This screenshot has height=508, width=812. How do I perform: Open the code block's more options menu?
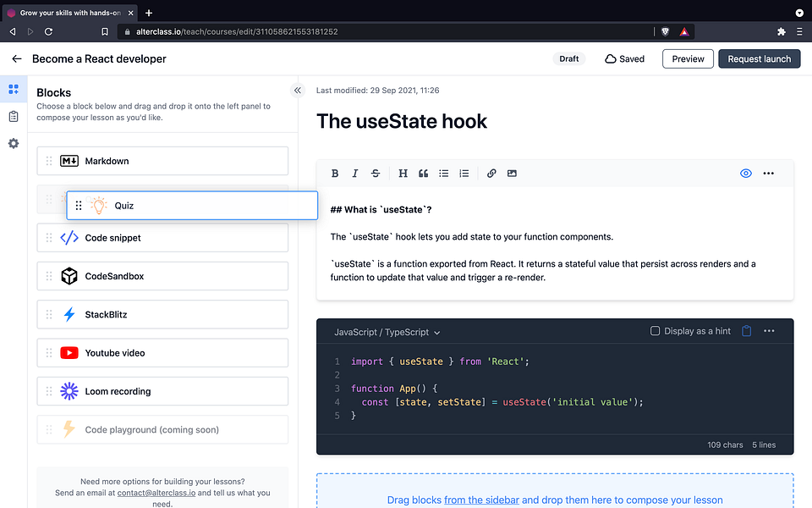tap(769, 331)
